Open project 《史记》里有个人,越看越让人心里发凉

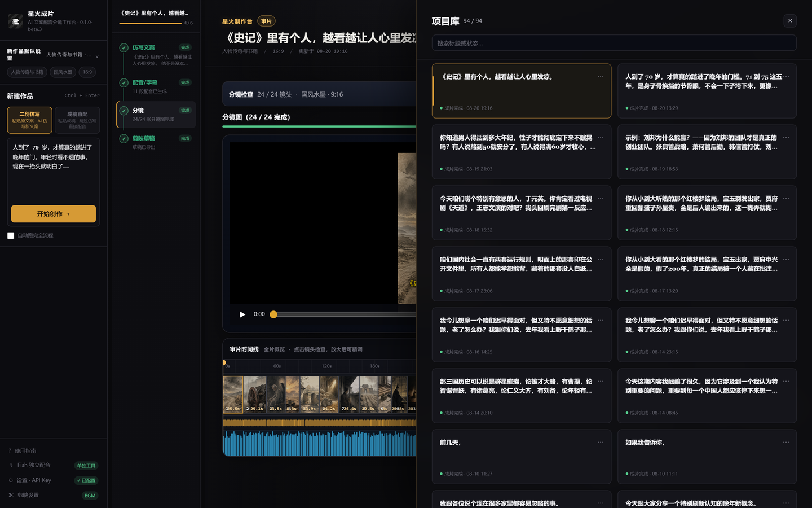[522, 91]
